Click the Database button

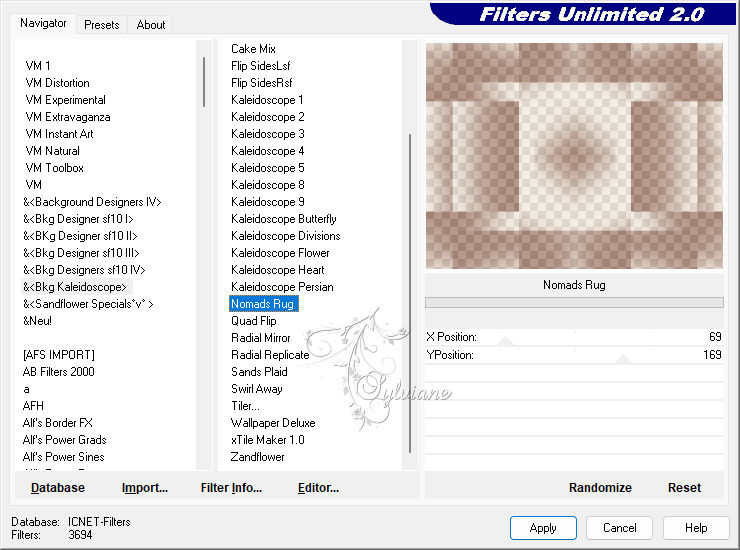pos(58,488)
